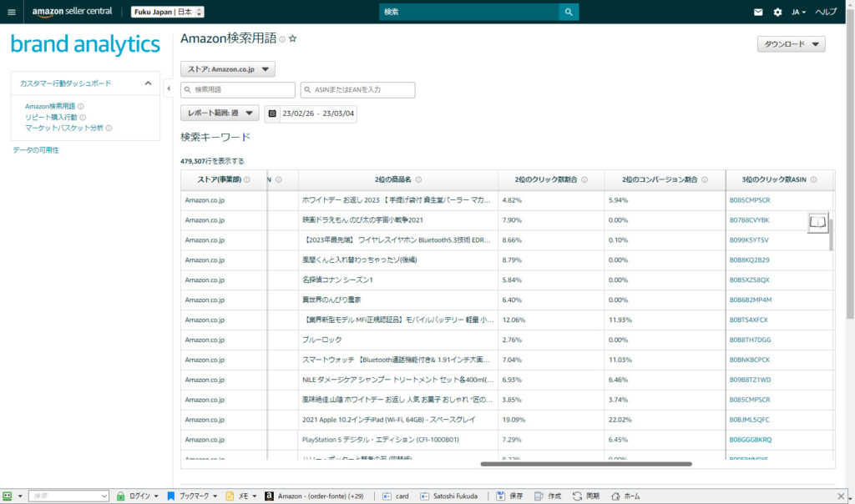This screenshot has width=855, height=504.
Task: Click the open book icon beside table
Action: tap(817, 222)
